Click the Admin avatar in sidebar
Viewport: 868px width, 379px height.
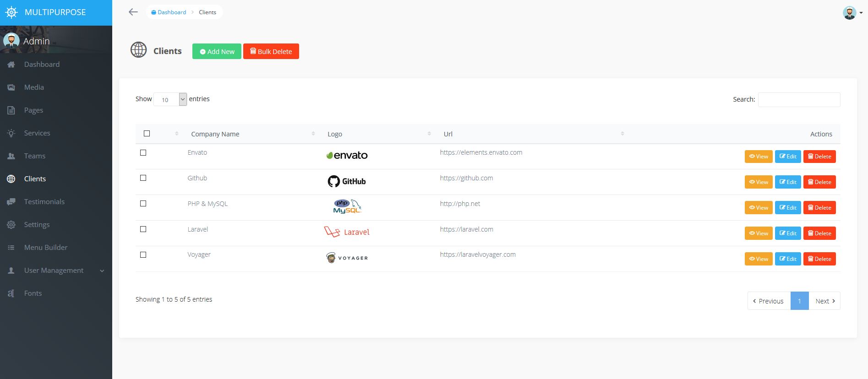(x=11, y=41)
